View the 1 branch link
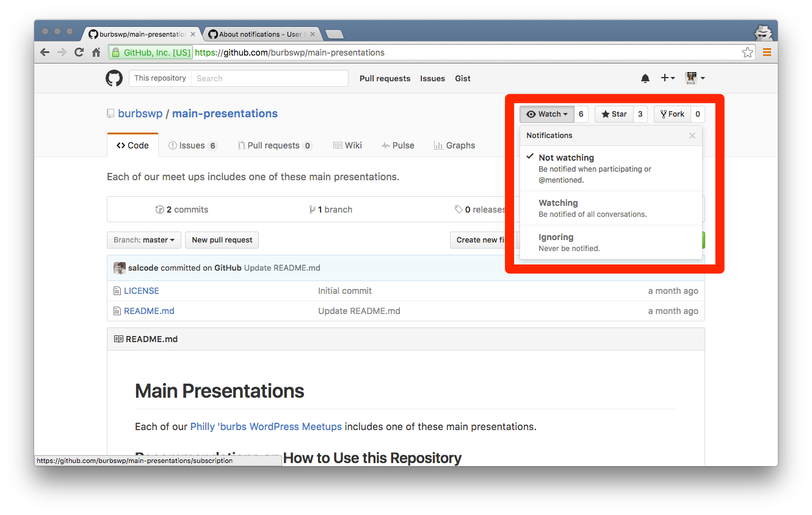 (x=331, y=210)
